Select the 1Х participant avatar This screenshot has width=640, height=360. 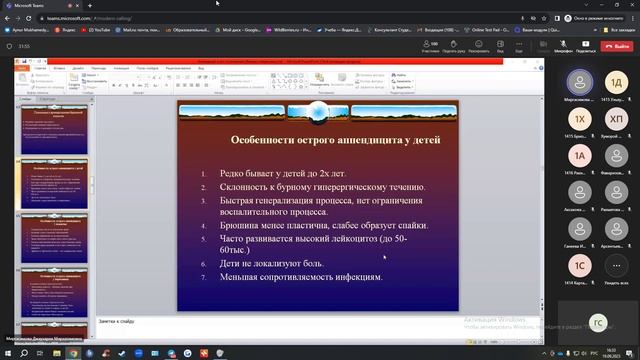580,119
